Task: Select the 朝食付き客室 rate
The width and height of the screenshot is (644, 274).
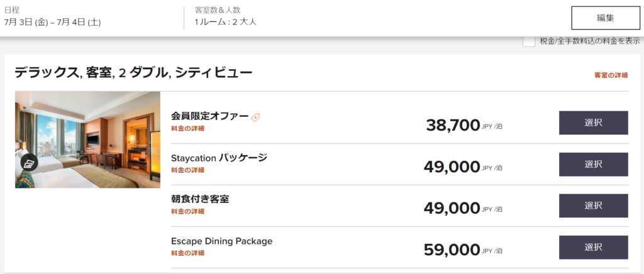Action: [x=593, y=205]
